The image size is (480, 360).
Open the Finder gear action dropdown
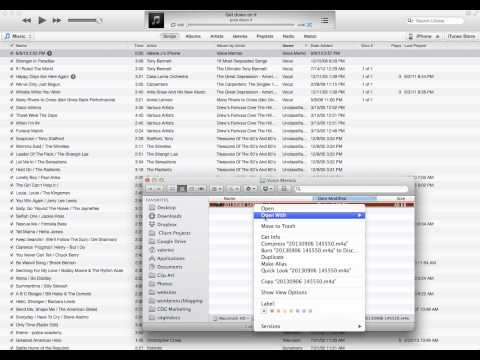click(x=251, y=189)
